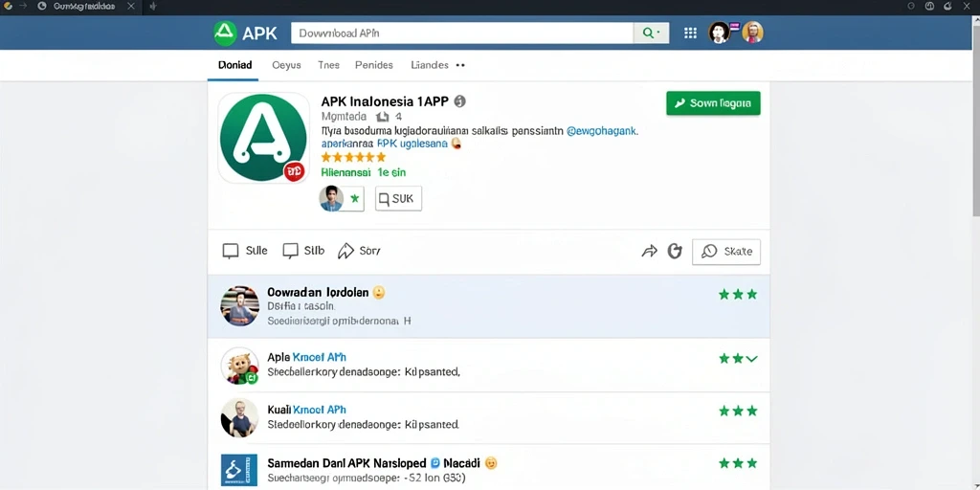Click the Stlb chat box icon

click(x=290, y=252)
